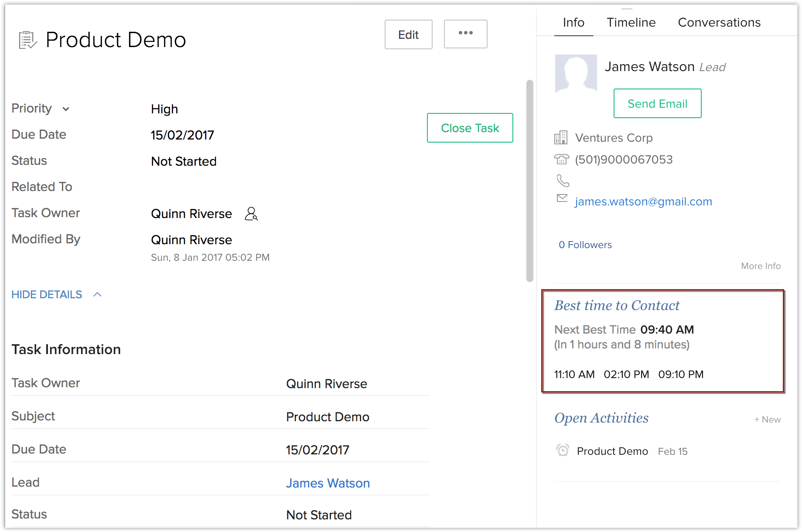Collapse the section with HIDE DETAILS

[x=47, y=295]
